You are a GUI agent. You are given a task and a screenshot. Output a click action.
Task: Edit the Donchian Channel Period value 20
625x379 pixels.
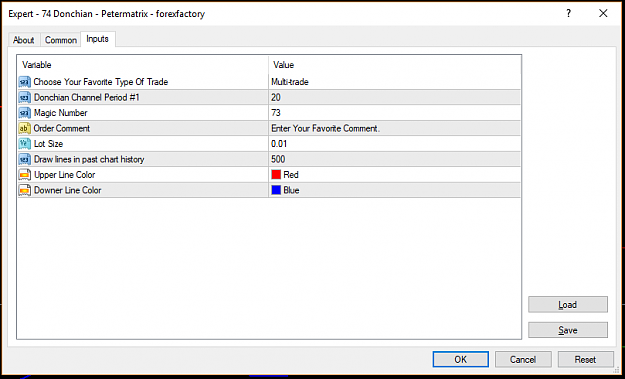tap(395, 98)
